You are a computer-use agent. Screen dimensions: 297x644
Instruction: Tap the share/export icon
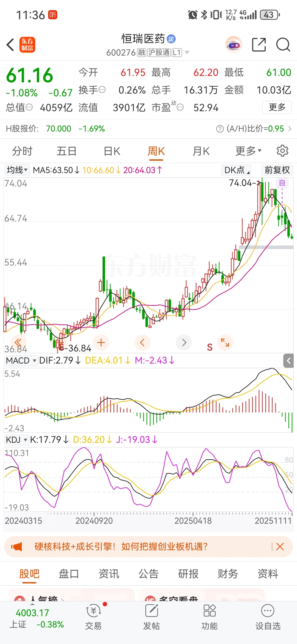click(259, 45)
